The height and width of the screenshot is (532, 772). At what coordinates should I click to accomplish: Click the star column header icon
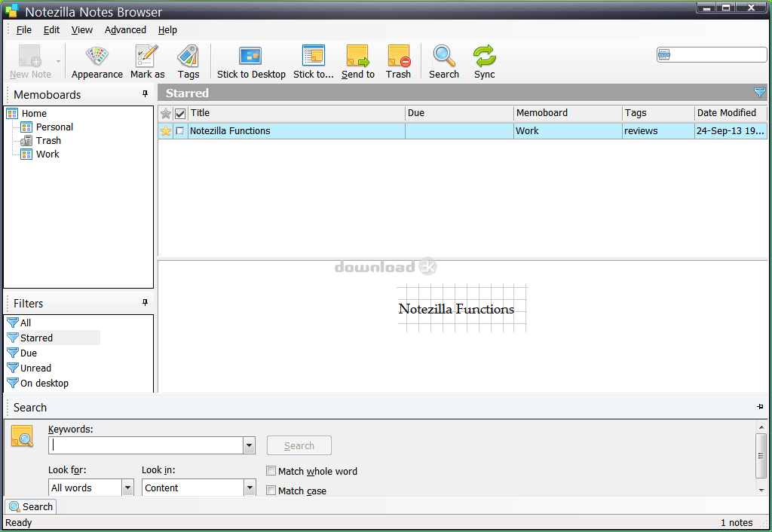click(x=166, y=114)
